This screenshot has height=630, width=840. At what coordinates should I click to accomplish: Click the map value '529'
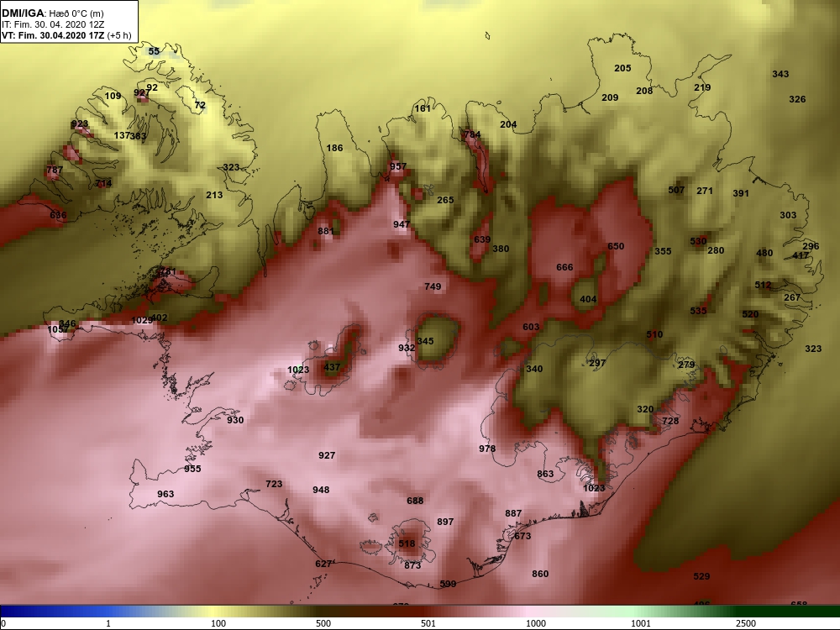[x=701, y=576]
